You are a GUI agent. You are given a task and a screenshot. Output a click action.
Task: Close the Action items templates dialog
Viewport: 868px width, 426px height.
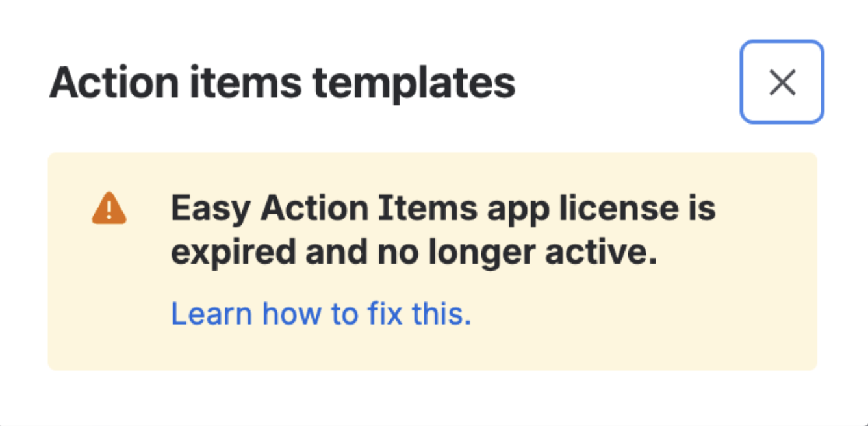[x=782, y=82]
